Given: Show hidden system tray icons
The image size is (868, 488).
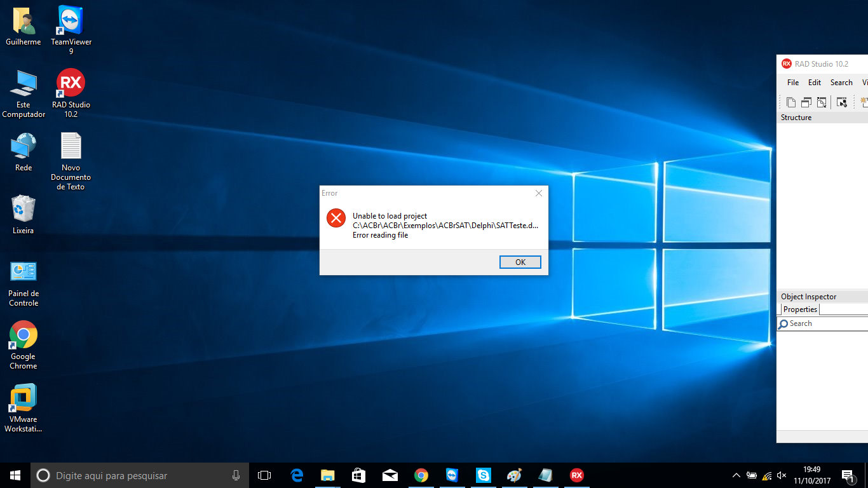Looking at the screenshot, I should [x=736, y=475].
